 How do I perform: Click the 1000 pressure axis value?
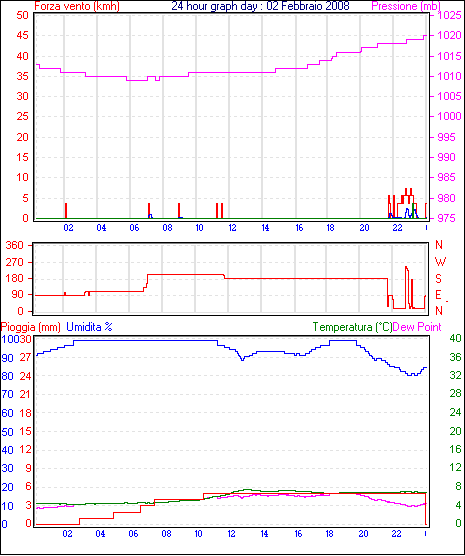(450, 116)
